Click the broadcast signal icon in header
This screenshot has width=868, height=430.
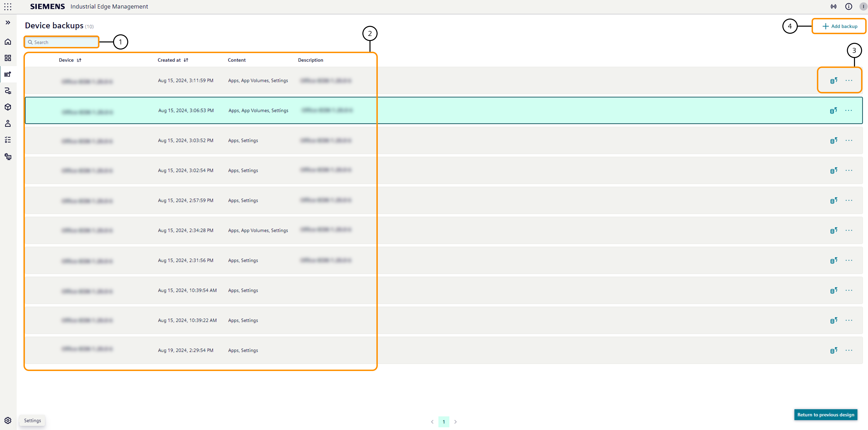coord(833,7)
